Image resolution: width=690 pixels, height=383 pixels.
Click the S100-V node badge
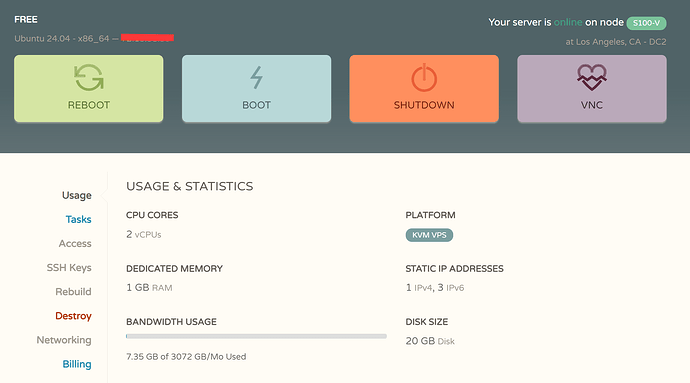pyautogui.click(x=646, y=23)
